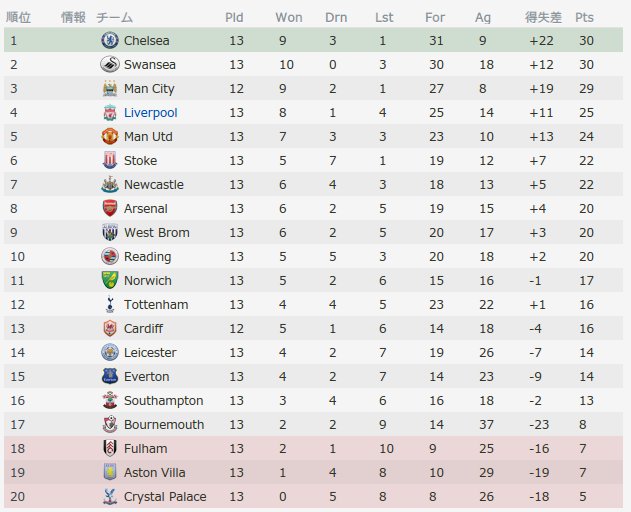The height and width of the screenshot is (512, 631).
Task: Open the Man Utd badge icon
Action: point(109,136)
